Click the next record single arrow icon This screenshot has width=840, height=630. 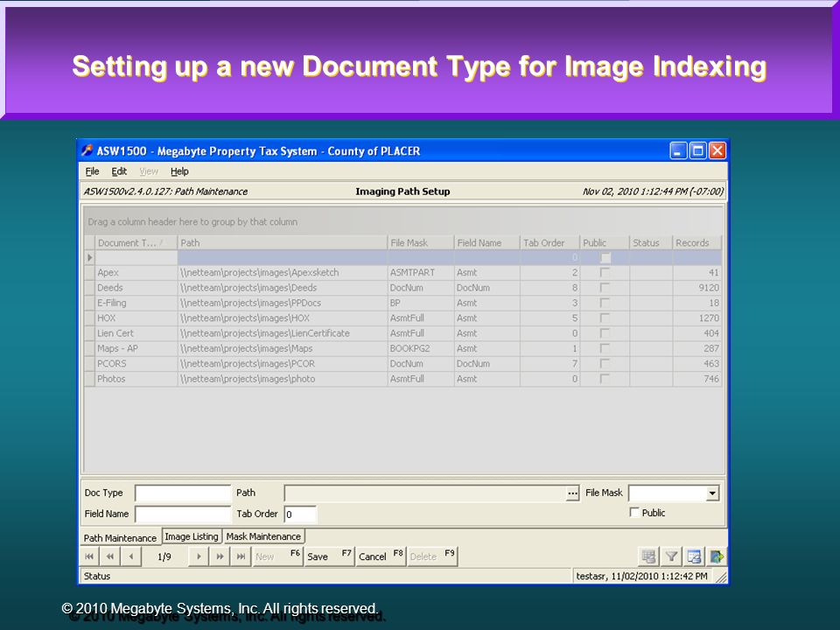pyautogui.click(x=199, y=556)
